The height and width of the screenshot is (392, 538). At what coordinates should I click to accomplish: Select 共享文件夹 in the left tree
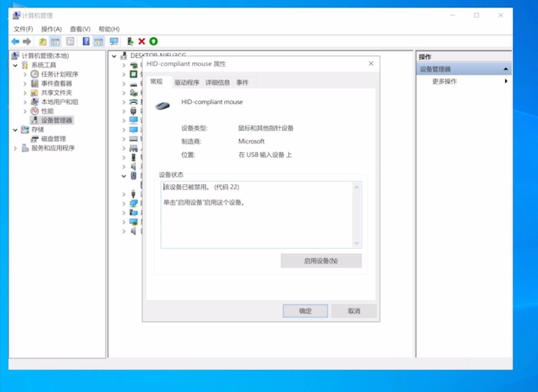[x=57, y=92]
